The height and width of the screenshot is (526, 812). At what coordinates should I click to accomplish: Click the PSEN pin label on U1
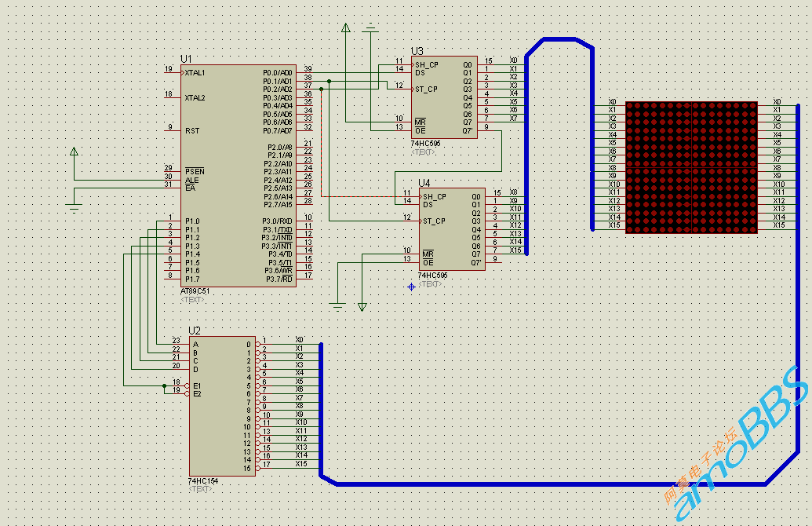[x=195, y=171]
